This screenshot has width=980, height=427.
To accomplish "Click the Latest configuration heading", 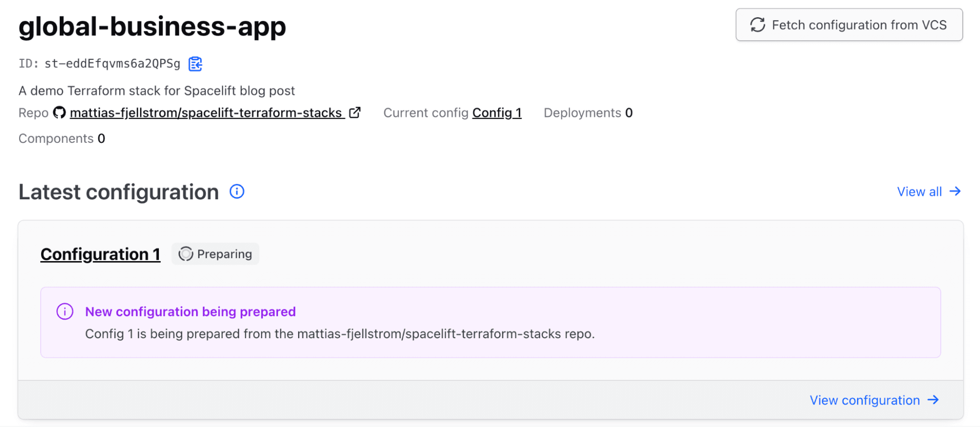I will click(119, 192).
